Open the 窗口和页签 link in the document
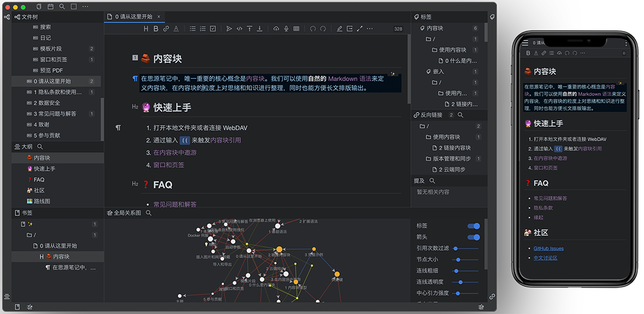 point(169,165)
